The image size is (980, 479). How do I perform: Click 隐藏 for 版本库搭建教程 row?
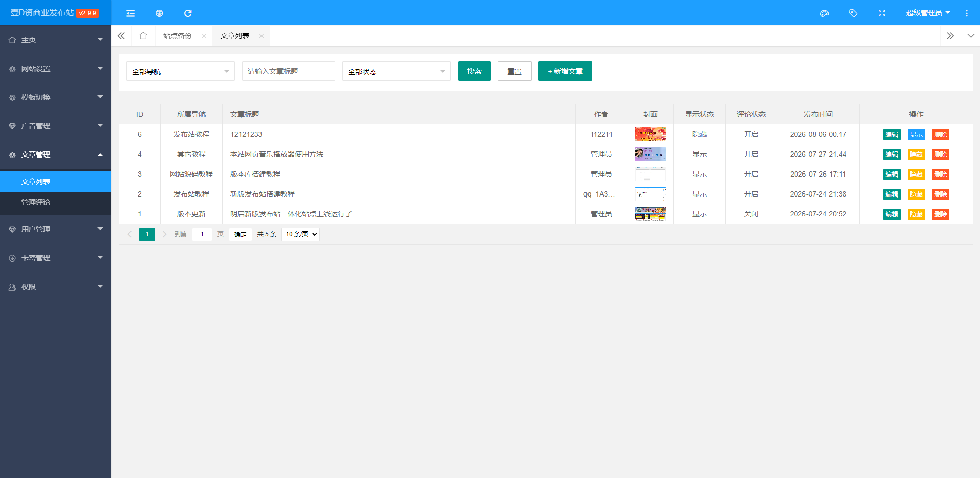pos(917,175)
